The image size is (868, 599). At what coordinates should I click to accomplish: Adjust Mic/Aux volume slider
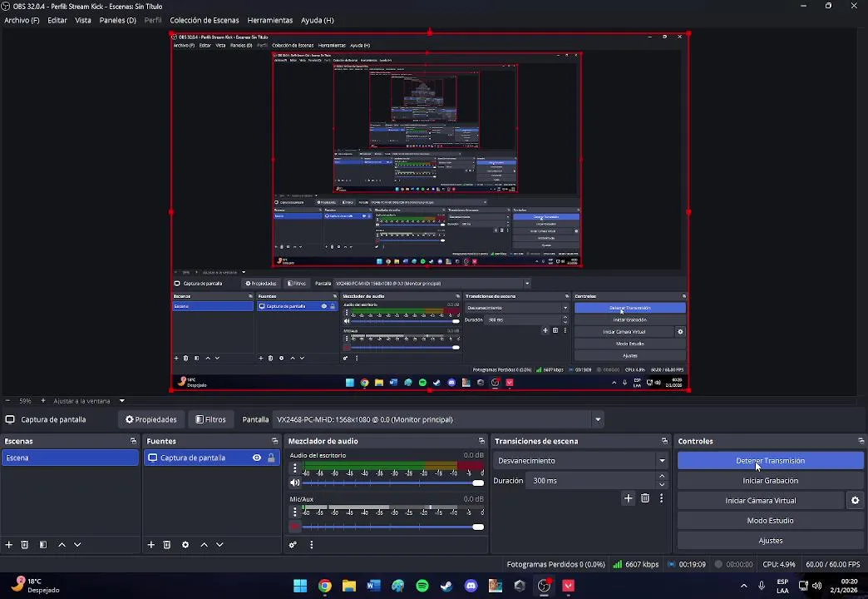coord(393,527)
